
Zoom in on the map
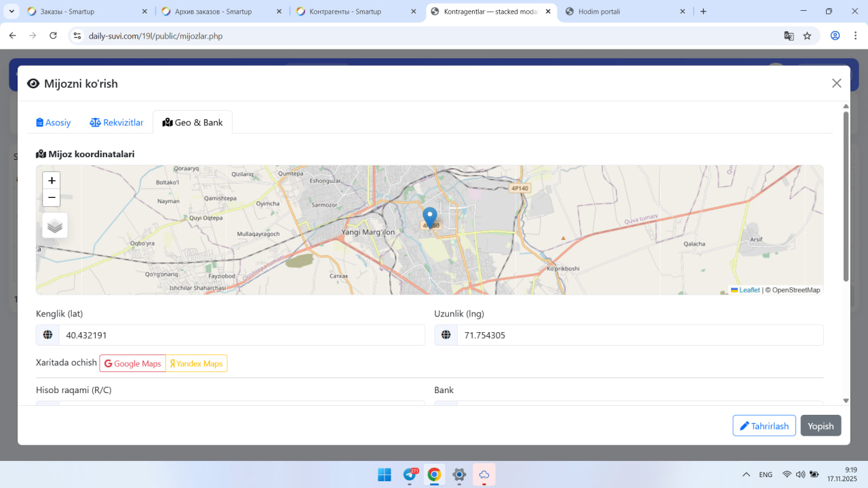[52, 180]
